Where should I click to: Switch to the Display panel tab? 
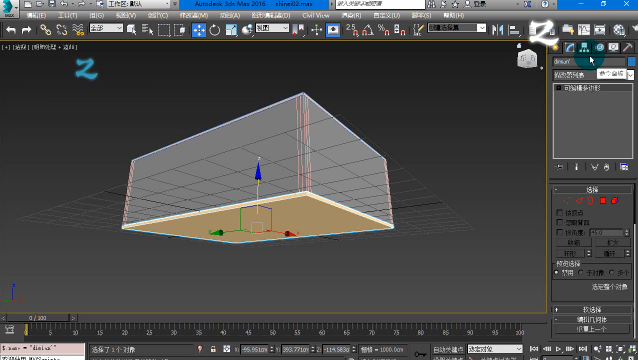click(x=613, y=48)
